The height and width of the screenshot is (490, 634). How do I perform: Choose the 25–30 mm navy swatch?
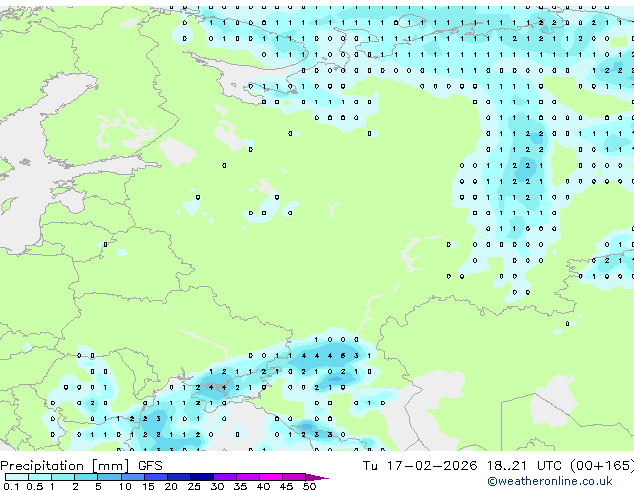(x=201, y=477)
